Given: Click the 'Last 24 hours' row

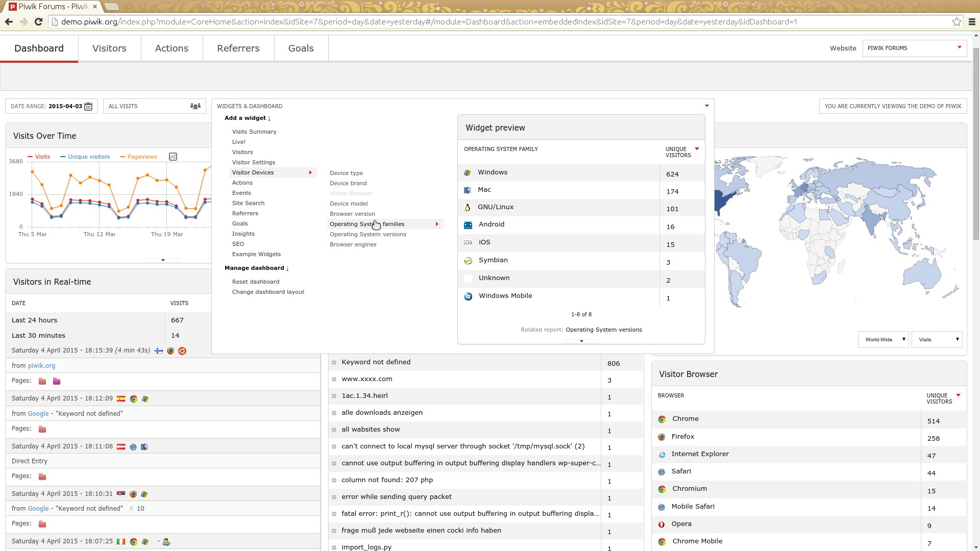Looking at the screenshot, I should (x=108, y=320).
